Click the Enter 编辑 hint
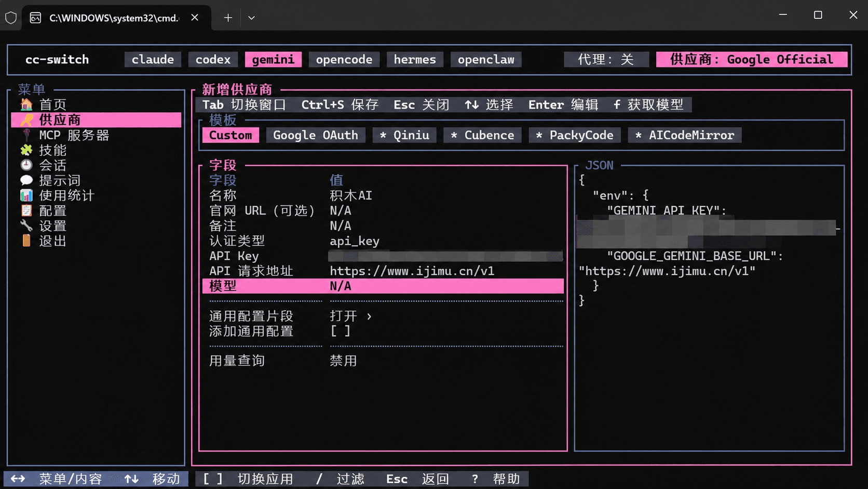Image resolution: width=868 pixels, height=489 pixels. 563,105
